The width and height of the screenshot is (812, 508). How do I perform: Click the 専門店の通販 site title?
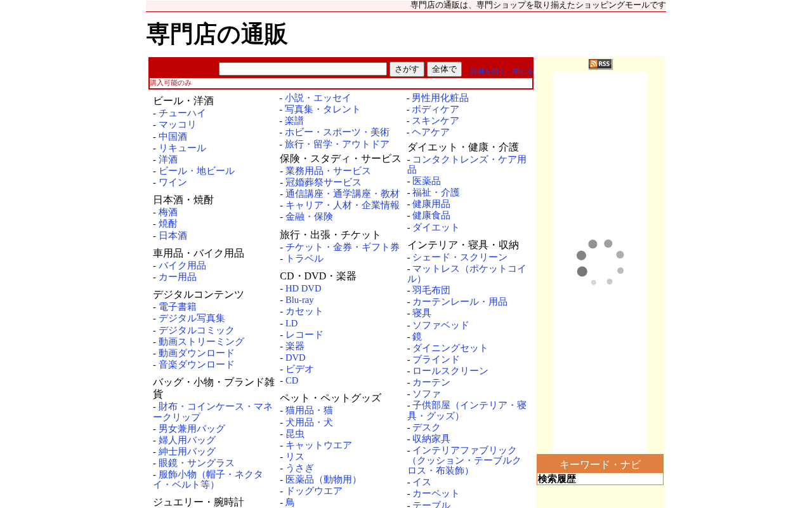[x=217, y=34]
